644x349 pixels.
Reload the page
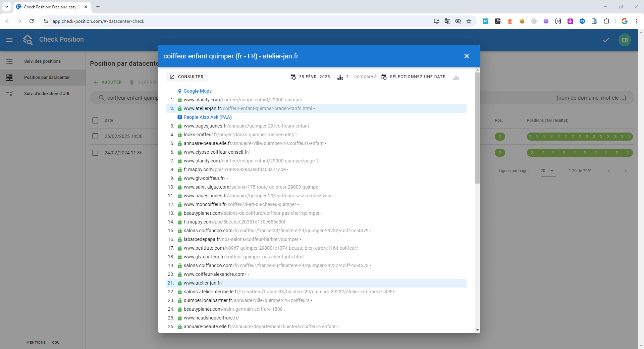32,21
